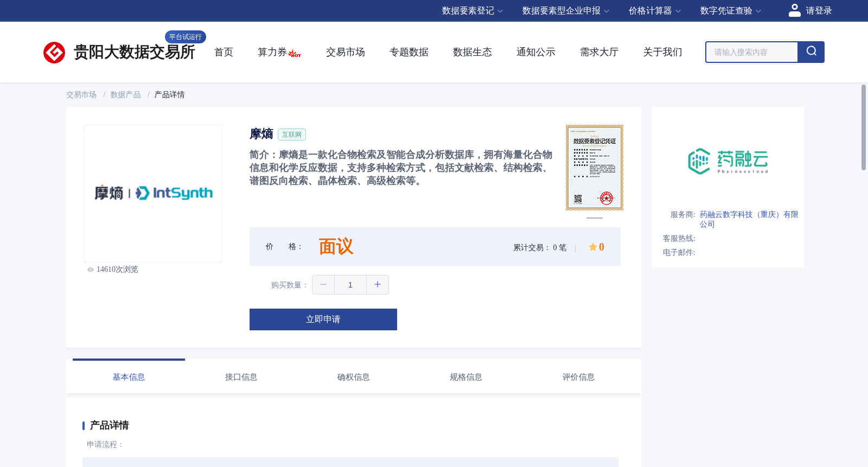This screenshot has height=467, width=868.
Task: Expand the 数据要素型企业申报 dropdown
Action: [x=566, y=11]
